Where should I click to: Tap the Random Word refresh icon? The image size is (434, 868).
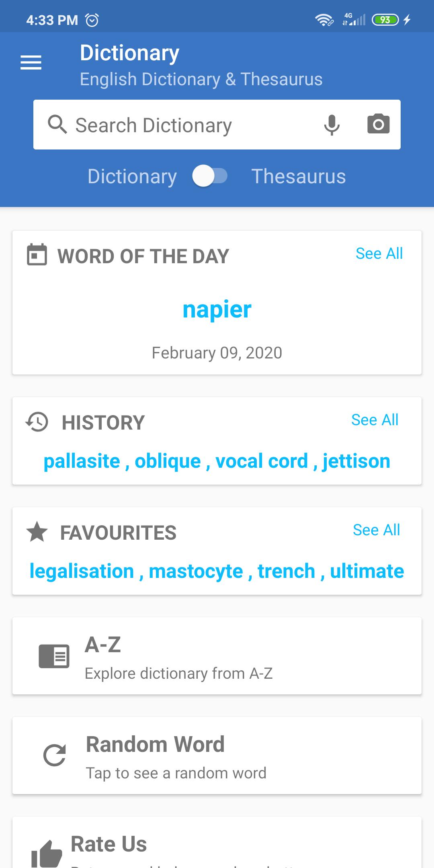[55, 755]
